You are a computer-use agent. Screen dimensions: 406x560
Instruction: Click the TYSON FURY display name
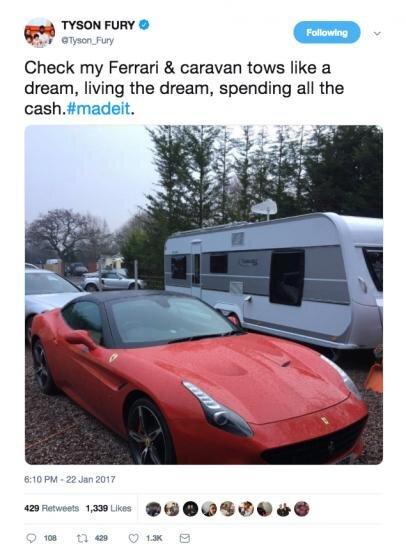[98, 25]
